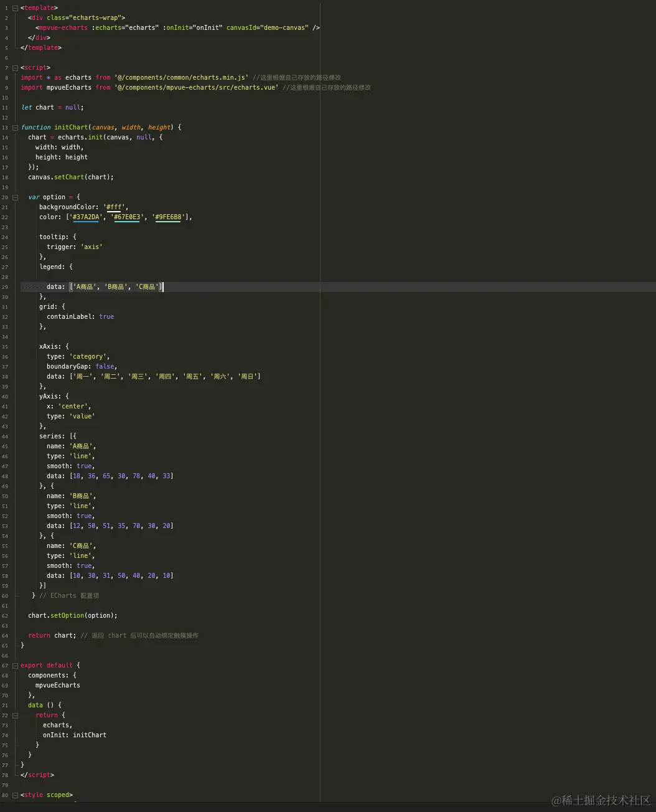
Task: Click '周四' in the xAxis data
Action: tap(165, 377)
